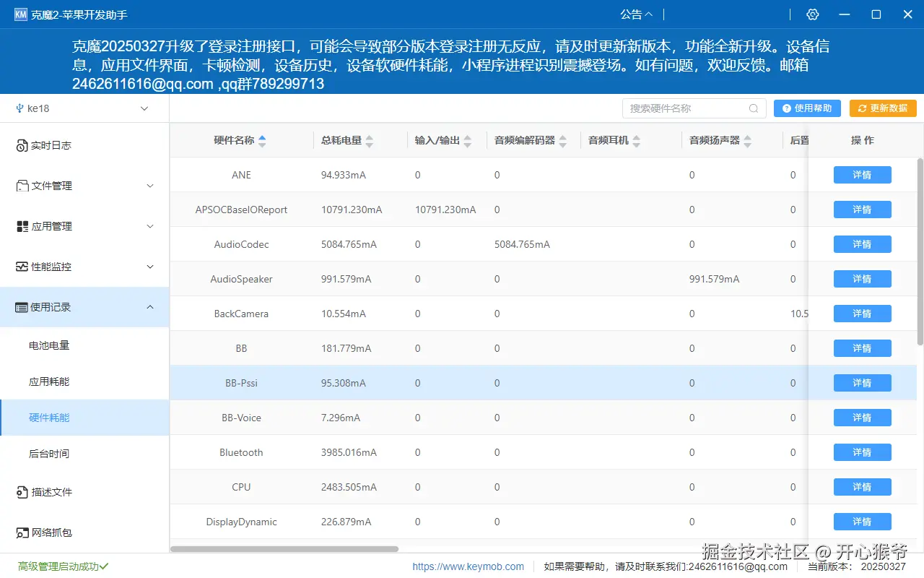Image resolution: width=924 pixels, height=578 pixels.
Task: Open 详情 for the BB row
Action: [863, 348]
